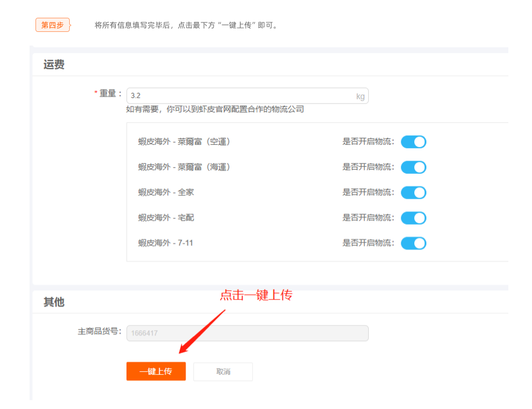Click the text 蝦皮海外 - 宅配
The height and width of the screenshot is (409, 532).
point(166,218)
